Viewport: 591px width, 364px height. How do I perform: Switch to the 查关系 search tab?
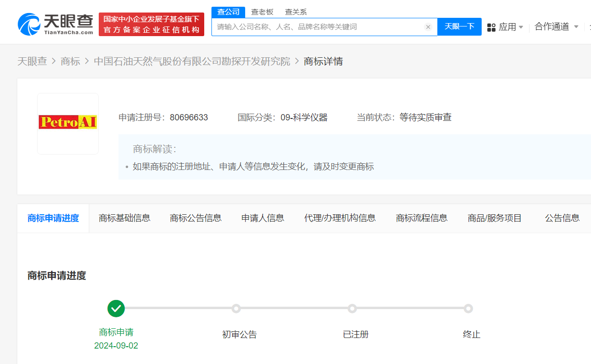(x=296, y=12)
